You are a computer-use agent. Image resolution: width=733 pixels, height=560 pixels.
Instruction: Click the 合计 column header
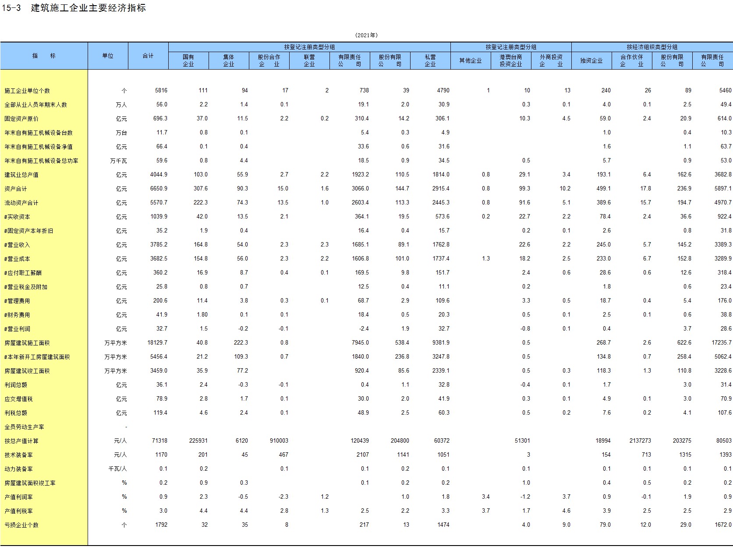[148, 56]
